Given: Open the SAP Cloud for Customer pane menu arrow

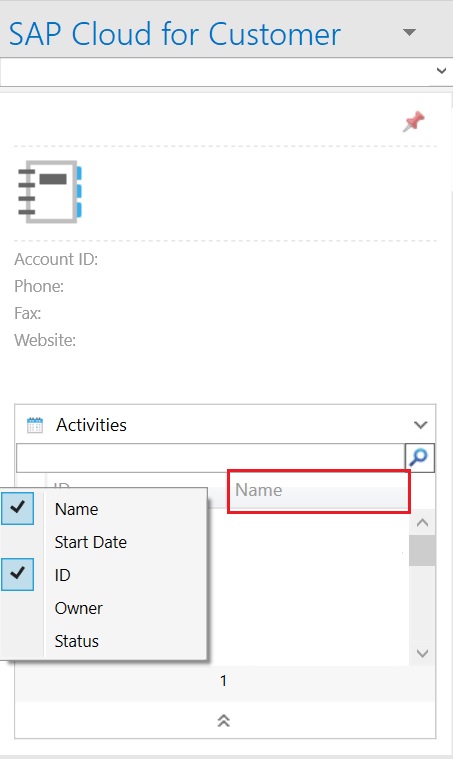Looking at the screenshot, I should click(x=409, y=32).
